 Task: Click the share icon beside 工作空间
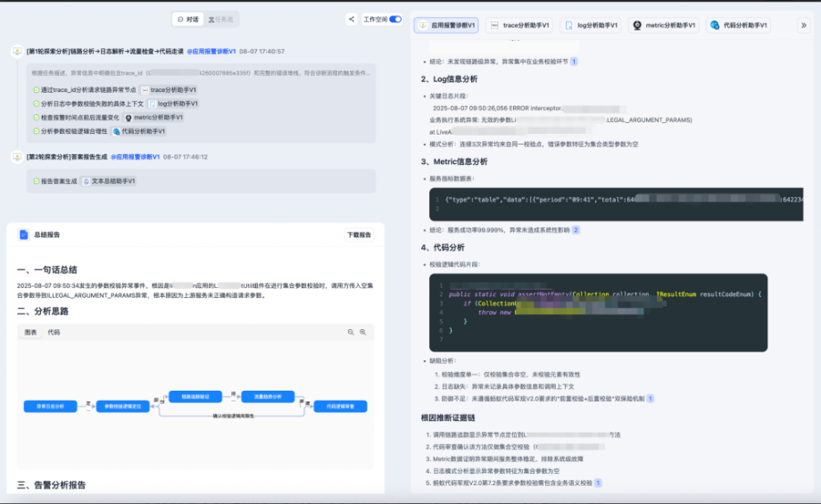point(351,19)
